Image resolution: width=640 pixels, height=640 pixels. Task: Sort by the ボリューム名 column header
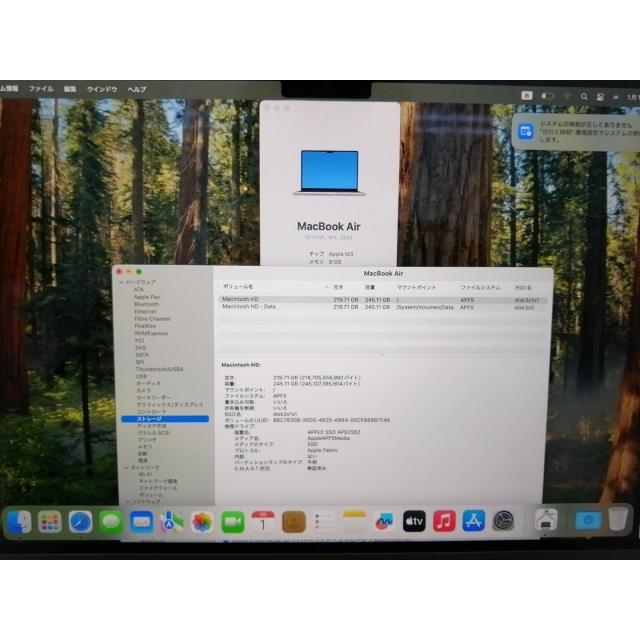[238, 287]
